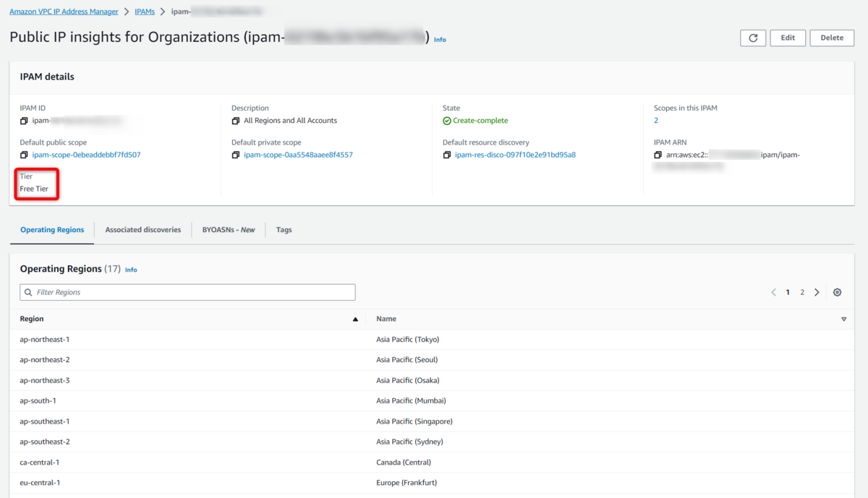Copy the default public scope ID

(24, 155)
